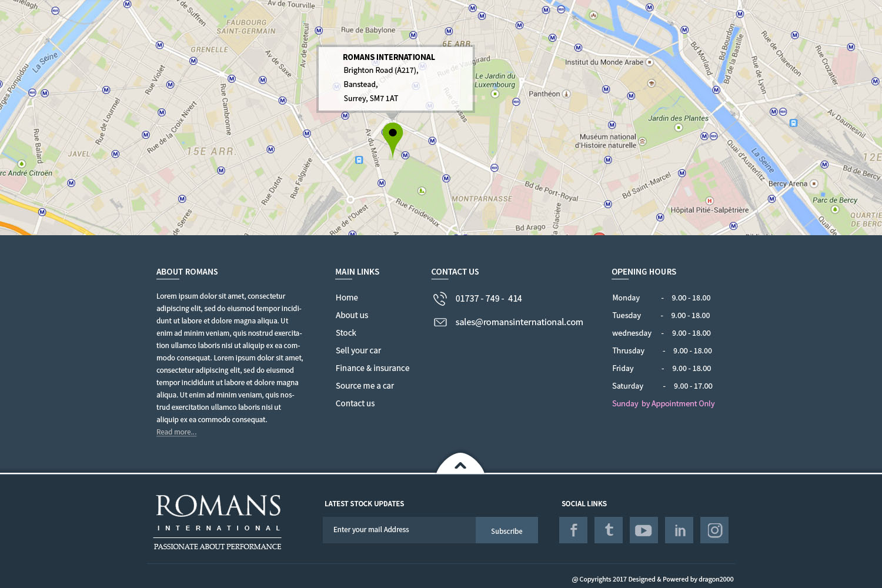This screenshot has height=588, width=882.
Task: Open Finance & insurance link
Action: pyautogui.click(x=372, y=368)
